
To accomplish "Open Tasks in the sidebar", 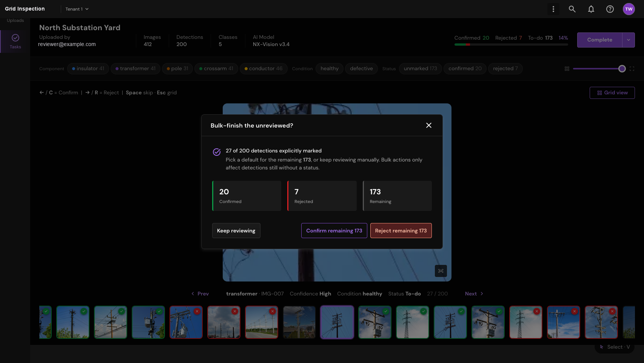I will coord(15,41).
